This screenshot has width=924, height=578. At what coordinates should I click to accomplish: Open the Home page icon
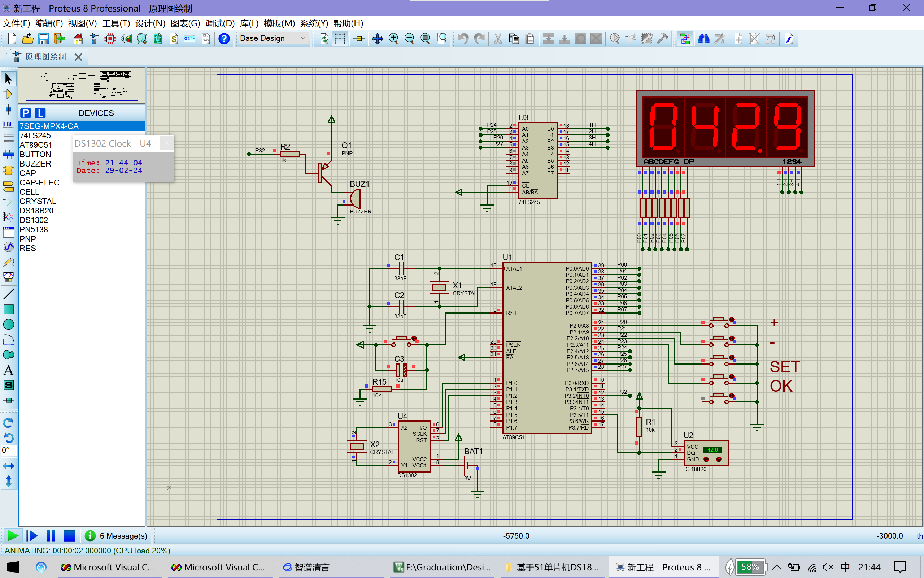[x=78, y=39]
